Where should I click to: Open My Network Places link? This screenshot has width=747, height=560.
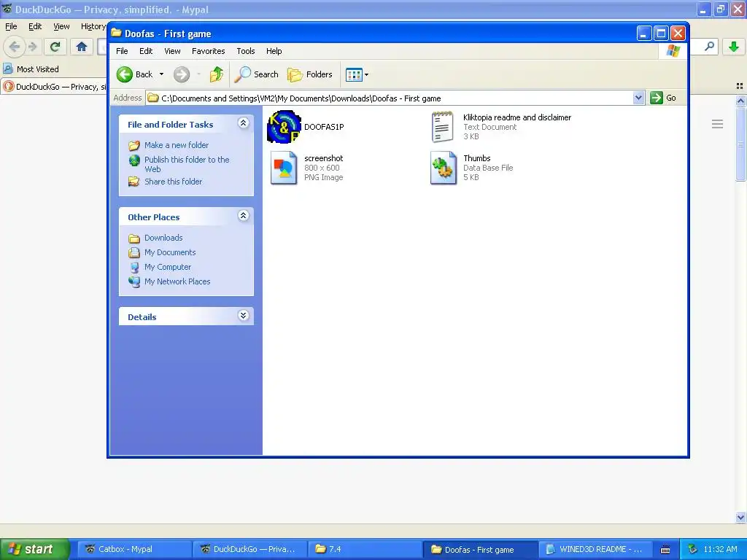pos(177,281)
